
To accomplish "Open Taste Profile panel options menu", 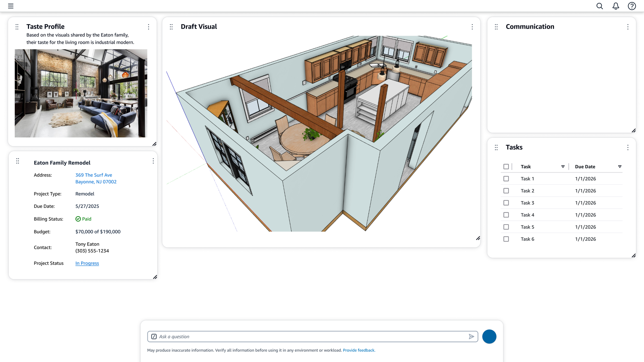I will (x=148, y=27).
